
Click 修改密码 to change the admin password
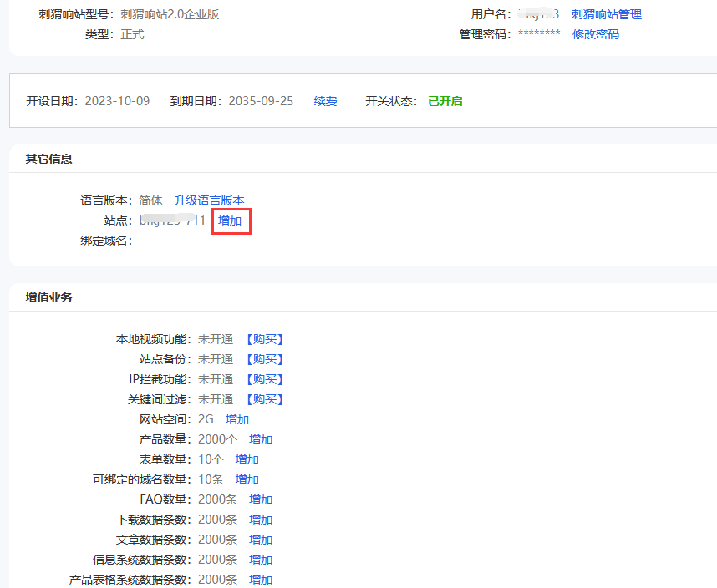click(595, 34)
